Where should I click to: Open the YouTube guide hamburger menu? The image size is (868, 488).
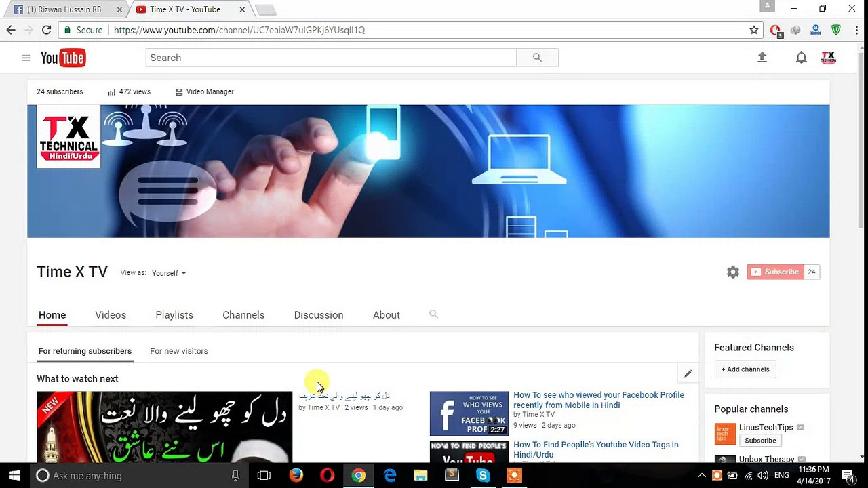tap(26, 58)
